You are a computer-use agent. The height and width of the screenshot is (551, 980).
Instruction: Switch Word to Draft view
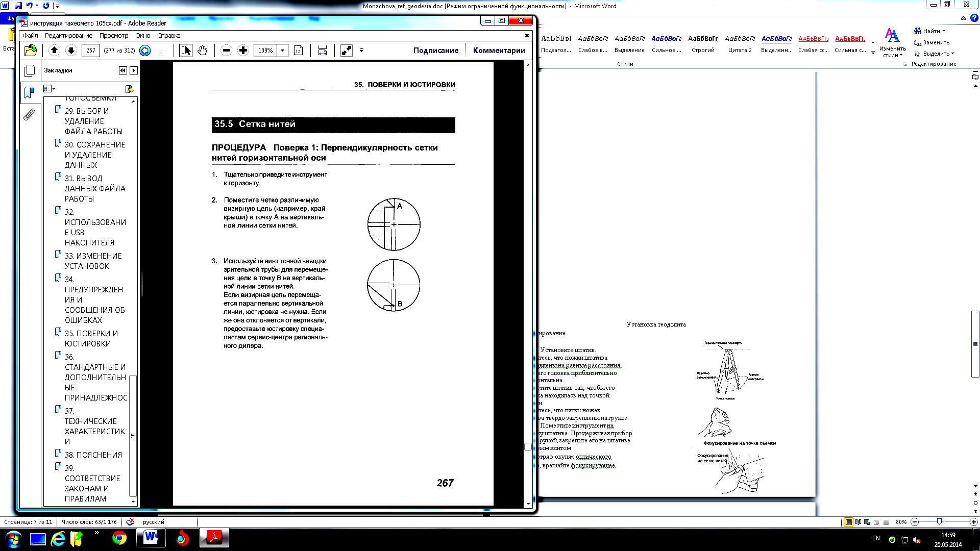click(886, 522)
